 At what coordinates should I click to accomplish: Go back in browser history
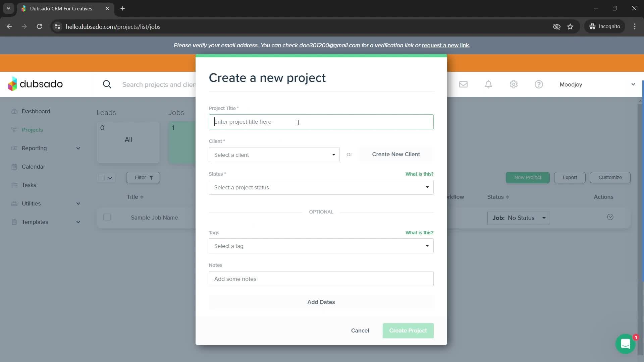tap(9, 26)
